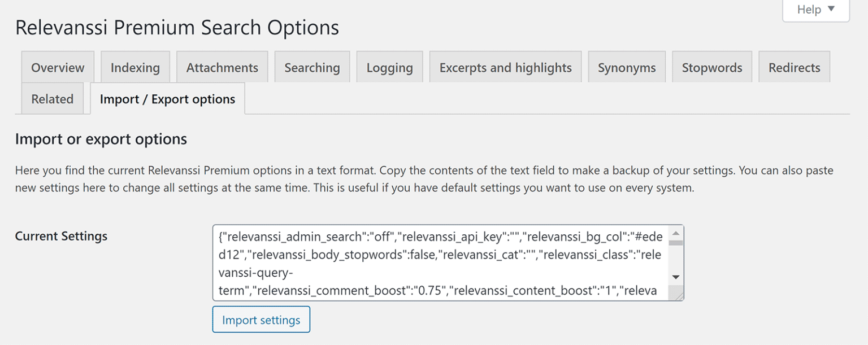Select the Attachments tab

tap(222, 67)
